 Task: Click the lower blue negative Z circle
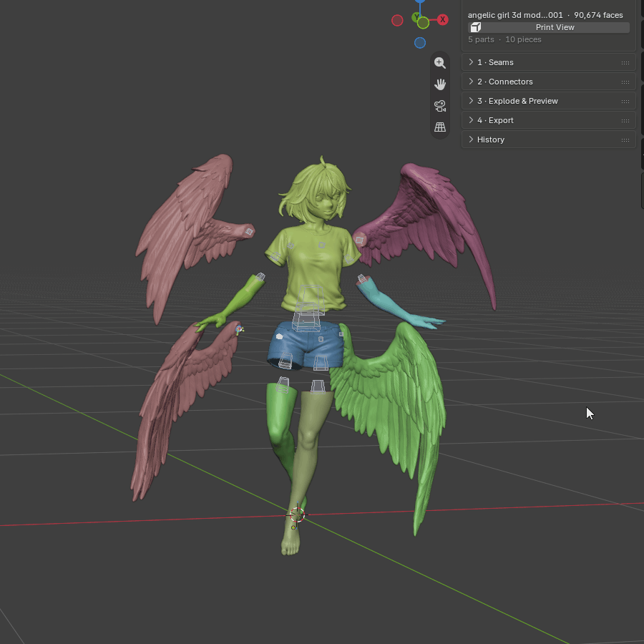pyautogui.click(x=420, y=43)
